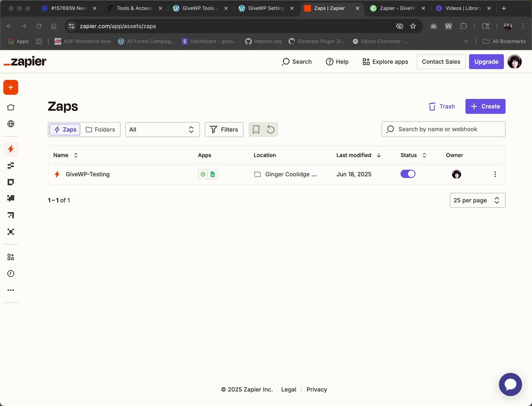Click the purple Create button
Viewport: 532px width, 406px height.
485,106
